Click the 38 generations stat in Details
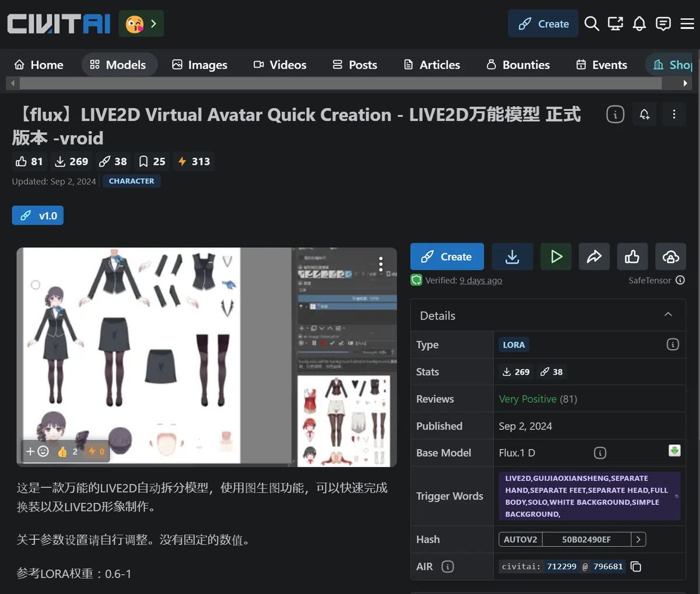This screenshot has height=594, width=700. (552, 372)
